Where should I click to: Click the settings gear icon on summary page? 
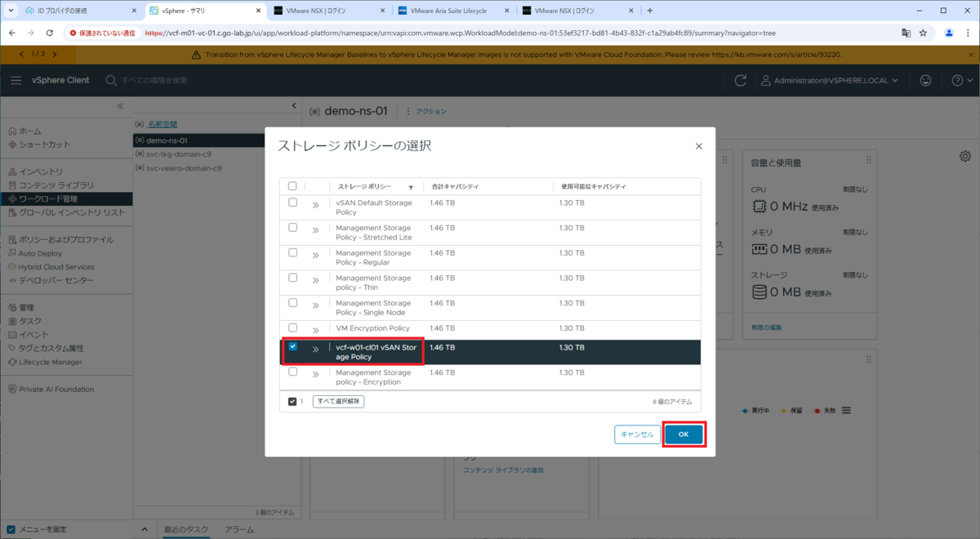click(965, 156)
